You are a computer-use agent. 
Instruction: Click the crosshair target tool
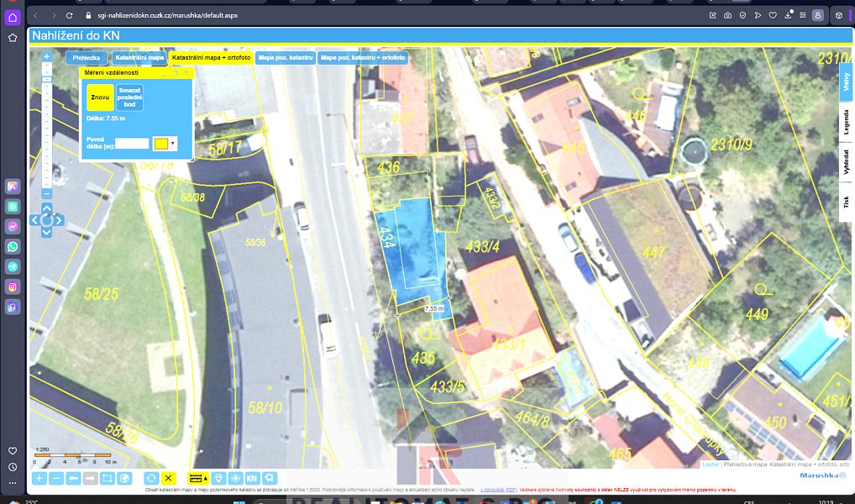click(x=235, y=478)
